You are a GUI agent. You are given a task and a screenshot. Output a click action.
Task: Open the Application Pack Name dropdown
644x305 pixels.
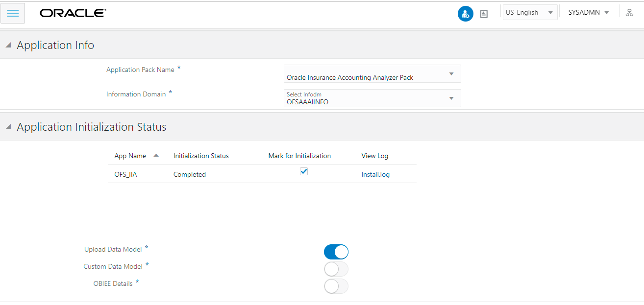372,74
